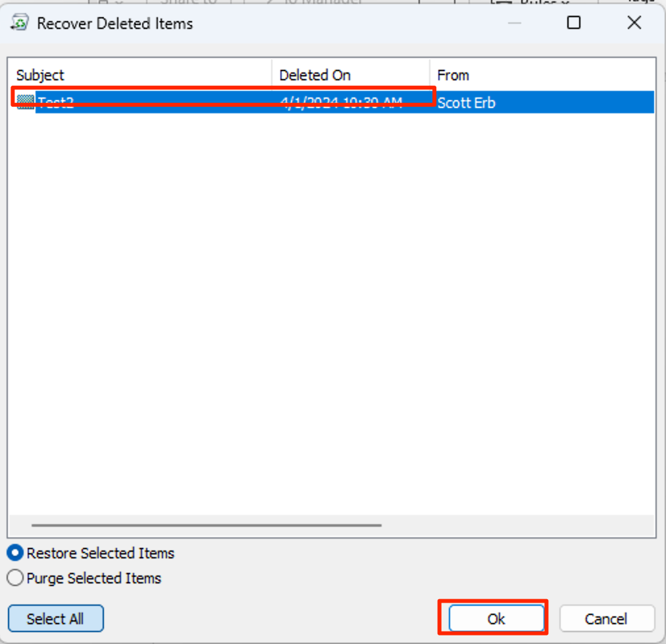This screenshot has width=666, height=644.
Task: Close the Recover Deleted Items dialog
Action: 634,23
